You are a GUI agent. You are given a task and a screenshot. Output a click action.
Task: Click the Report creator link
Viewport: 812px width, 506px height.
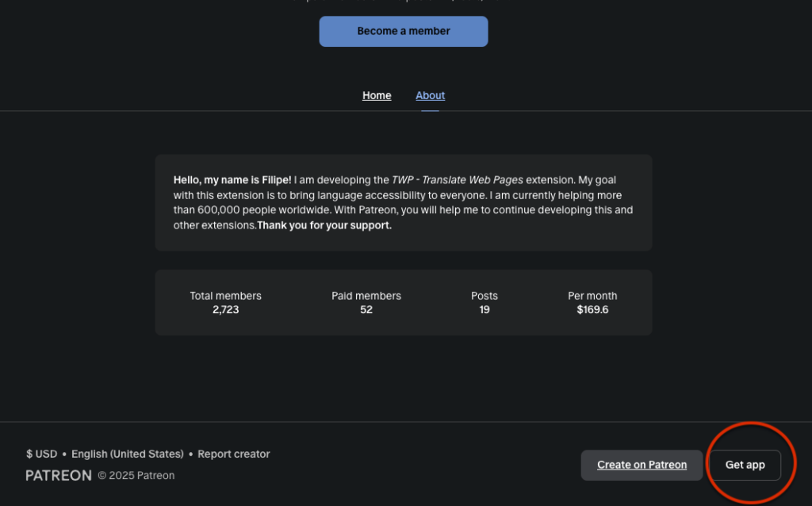234,454
